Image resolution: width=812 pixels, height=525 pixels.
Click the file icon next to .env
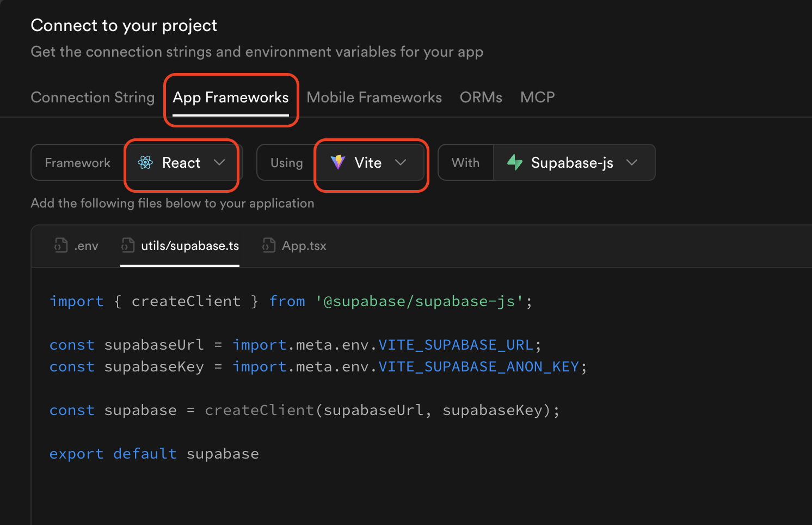(60, 245)
